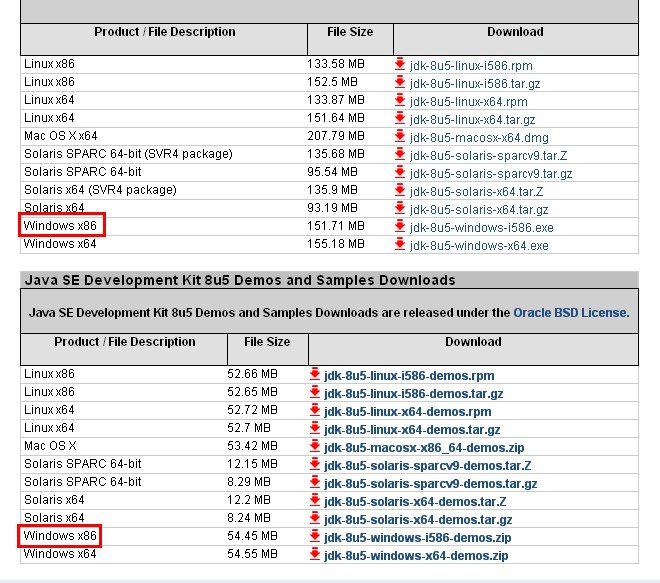Click 'Mac OS X x64' description text
The width and height of the screenshot is (660, 583).
[61, 136]
